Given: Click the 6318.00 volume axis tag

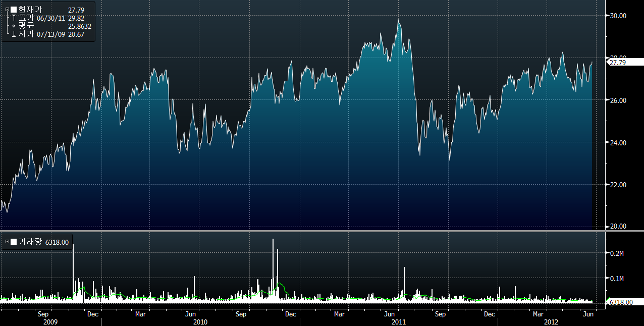Looking at the screenshot, I should coord(625,302).
